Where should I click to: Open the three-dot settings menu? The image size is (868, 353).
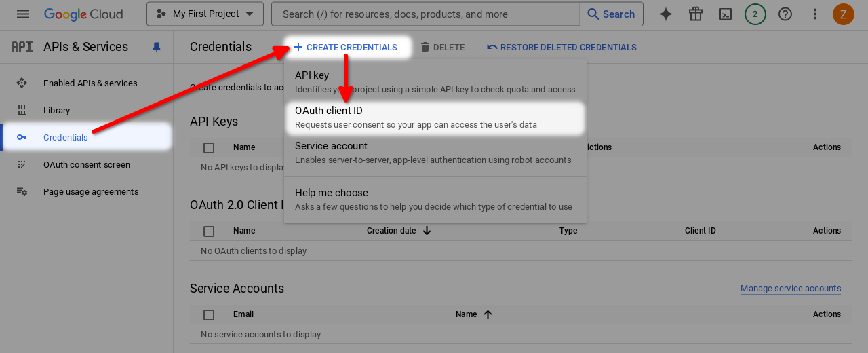(815, 14)
